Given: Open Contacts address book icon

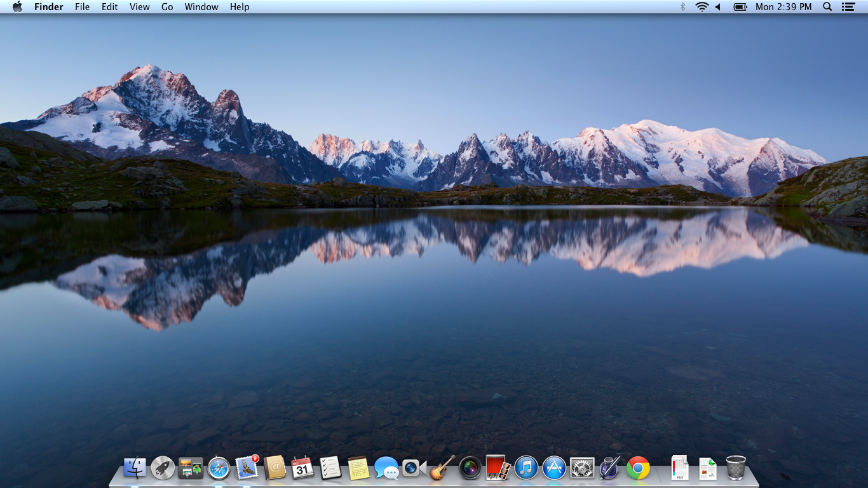Looking at the screenshot, I should (x=275, y=468).
